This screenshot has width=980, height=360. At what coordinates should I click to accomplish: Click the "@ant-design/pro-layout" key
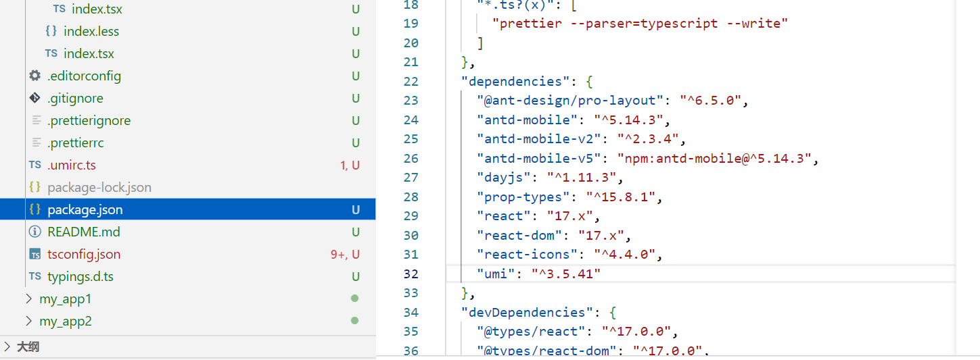click(569, 100)
